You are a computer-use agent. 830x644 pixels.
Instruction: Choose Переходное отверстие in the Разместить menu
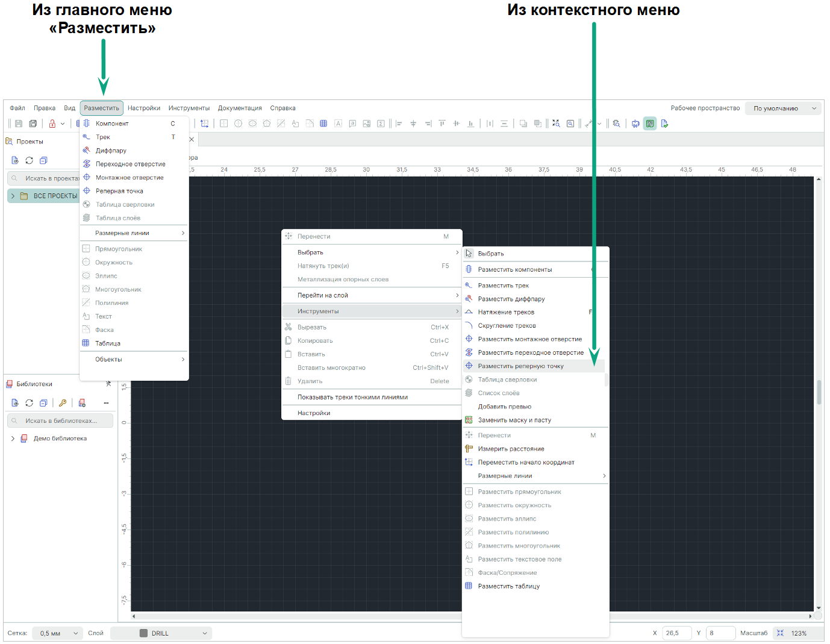134,164
